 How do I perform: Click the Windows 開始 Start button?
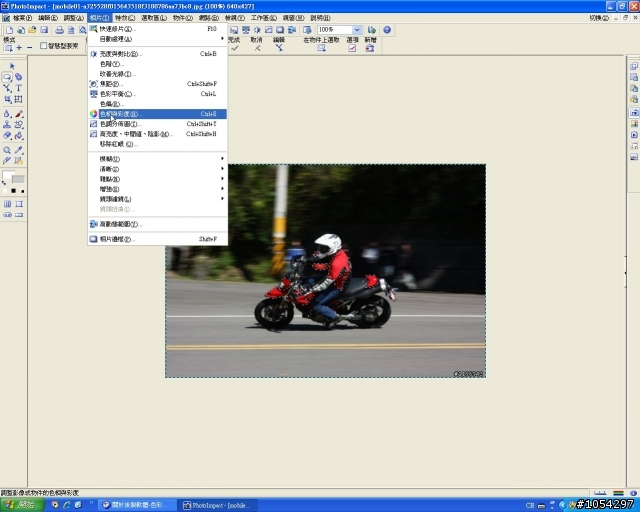[x=22, y=505]
